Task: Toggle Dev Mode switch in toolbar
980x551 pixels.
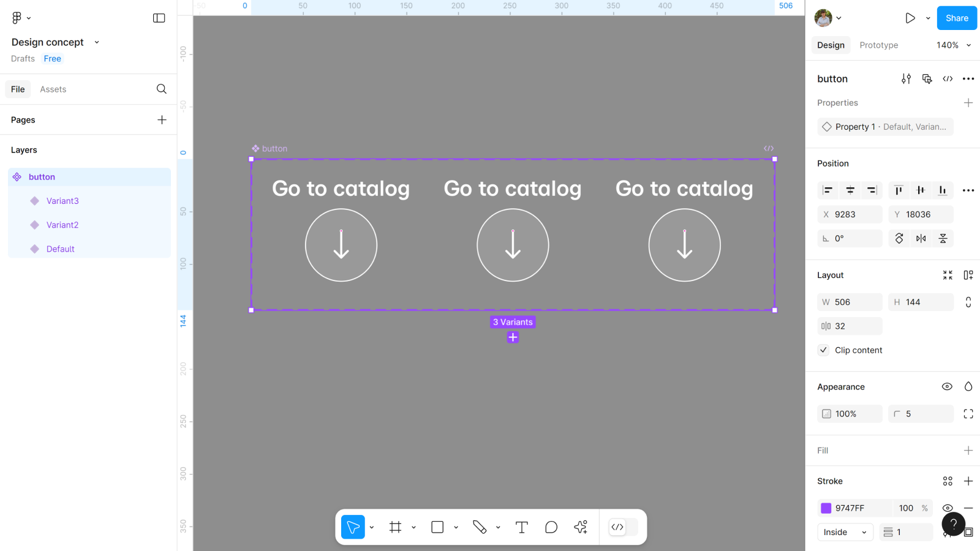Action: (623, 527)
